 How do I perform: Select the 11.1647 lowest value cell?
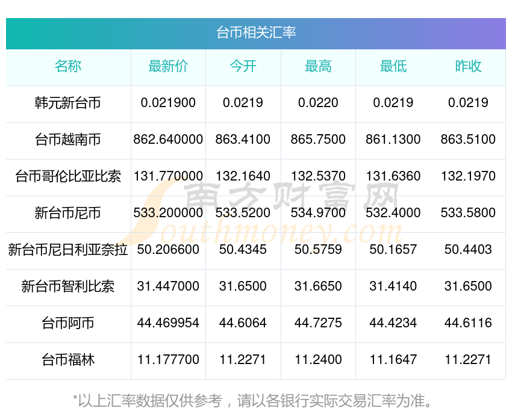point(393,360)
